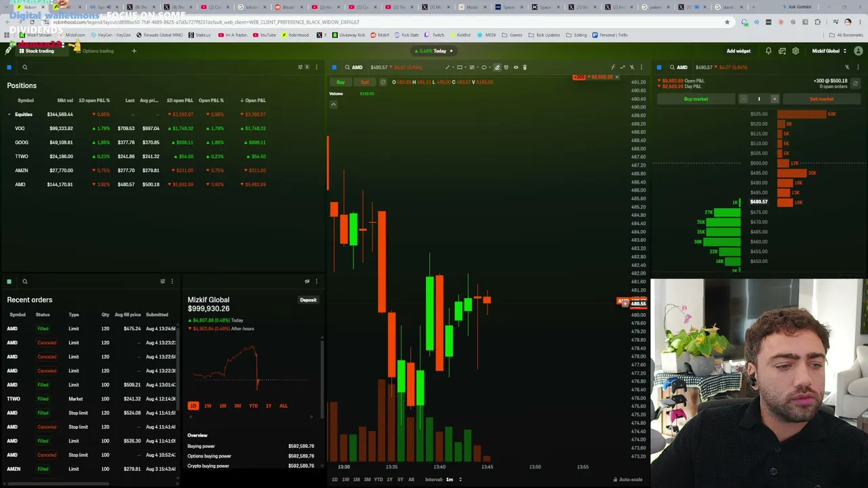Toggle the crossed tool in the chart toolbar
868x488 pixels.
[632, 67]
